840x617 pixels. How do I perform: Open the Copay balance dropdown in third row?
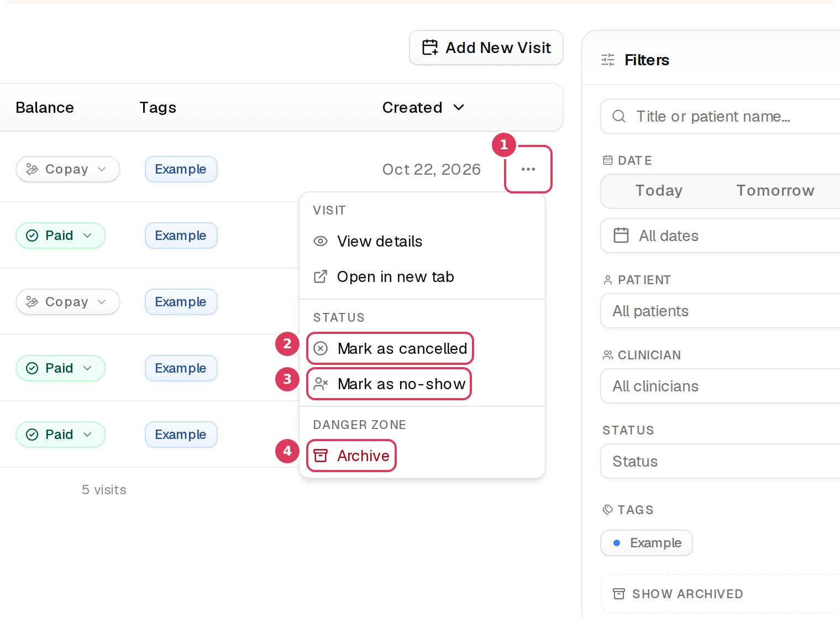(x=68, y=302)
